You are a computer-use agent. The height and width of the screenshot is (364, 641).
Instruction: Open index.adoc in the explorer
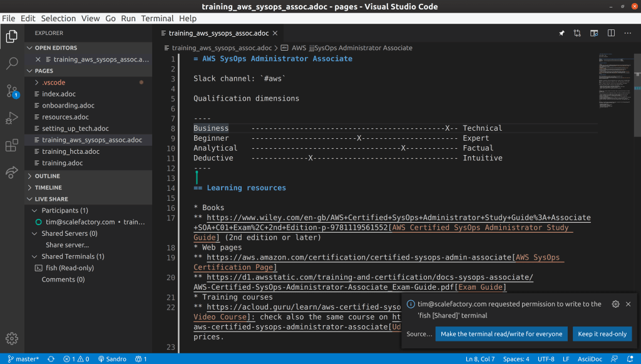(88, 94)
